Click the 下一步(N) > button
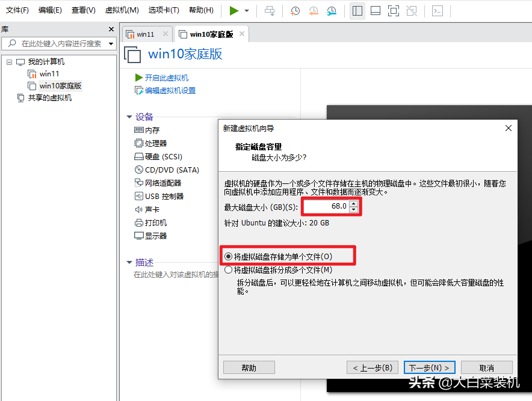The image size is (532, 401). [430, 368]
